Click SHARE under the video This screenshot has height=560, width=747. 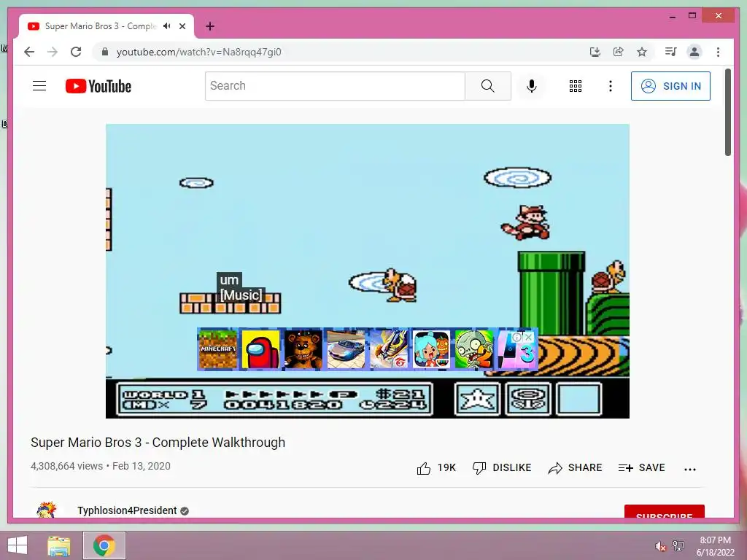coord(575,468)
